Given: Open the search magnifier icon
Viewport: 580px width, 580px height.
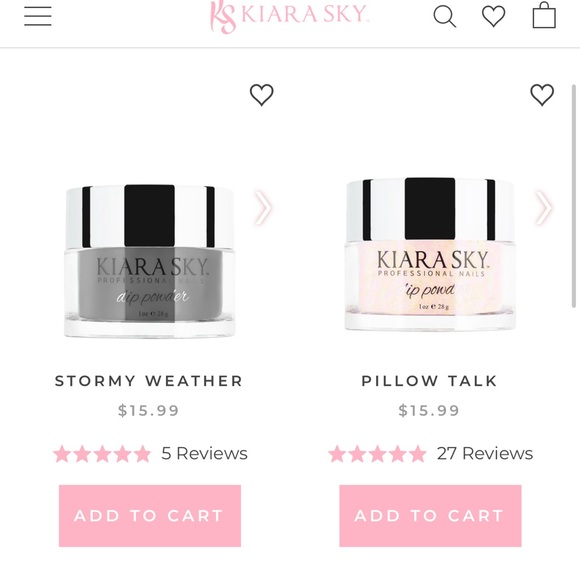Looking at the screenshot, I should (x=445, y=17).
